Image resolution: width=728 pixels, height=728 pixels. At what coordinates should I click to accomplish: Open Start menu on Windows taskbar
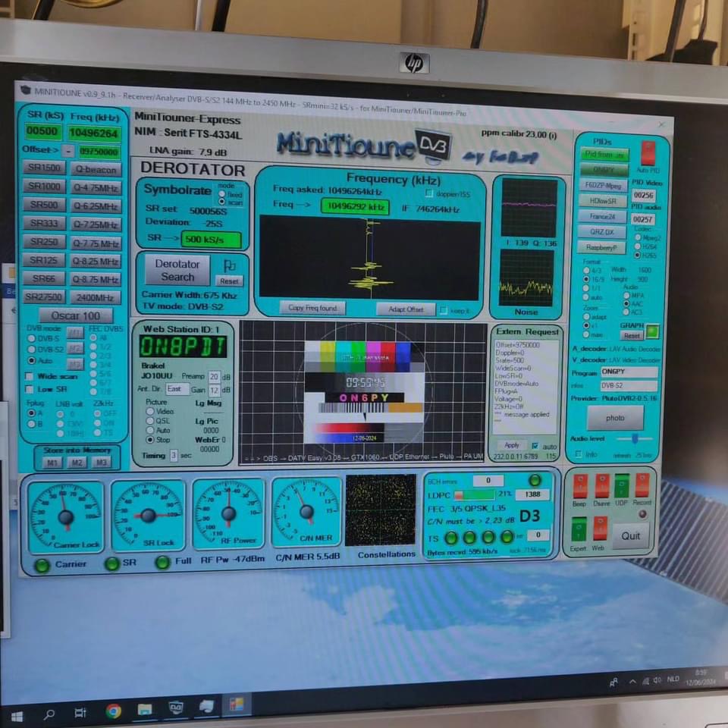click(16, 715)
